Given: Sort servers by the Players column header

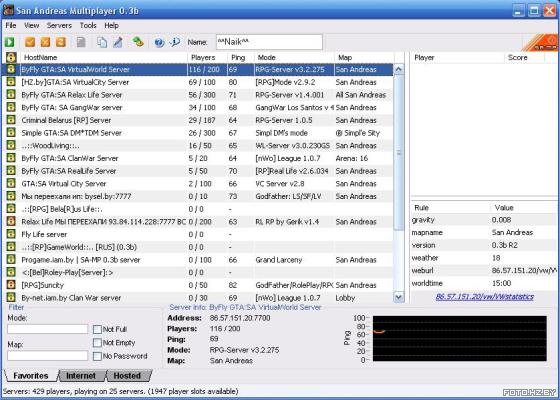Looking at the screenshot, I should [207, 58].
